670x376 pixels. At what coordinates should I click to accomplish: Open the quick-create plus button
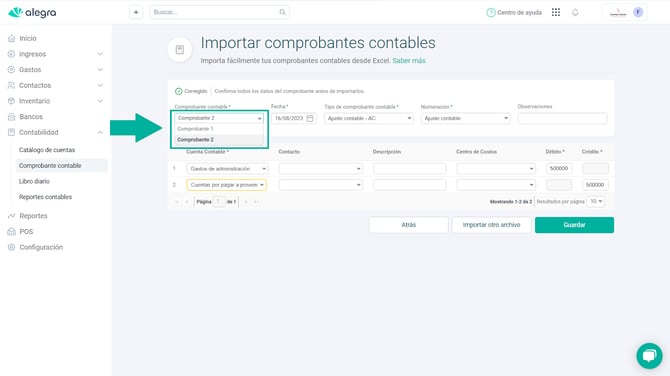tap(136, 12)
